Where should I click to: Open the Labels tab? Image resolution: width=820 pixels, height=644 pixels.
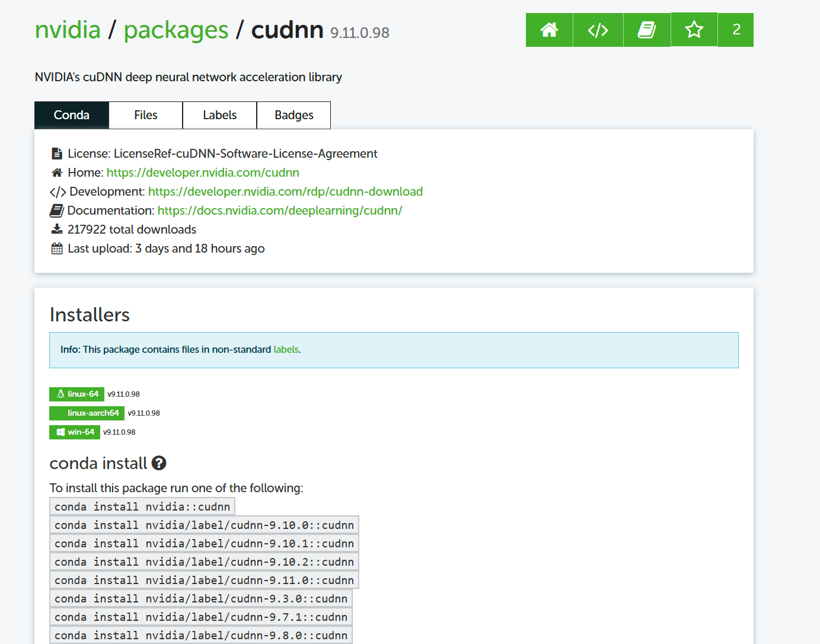tap(219, 114)
